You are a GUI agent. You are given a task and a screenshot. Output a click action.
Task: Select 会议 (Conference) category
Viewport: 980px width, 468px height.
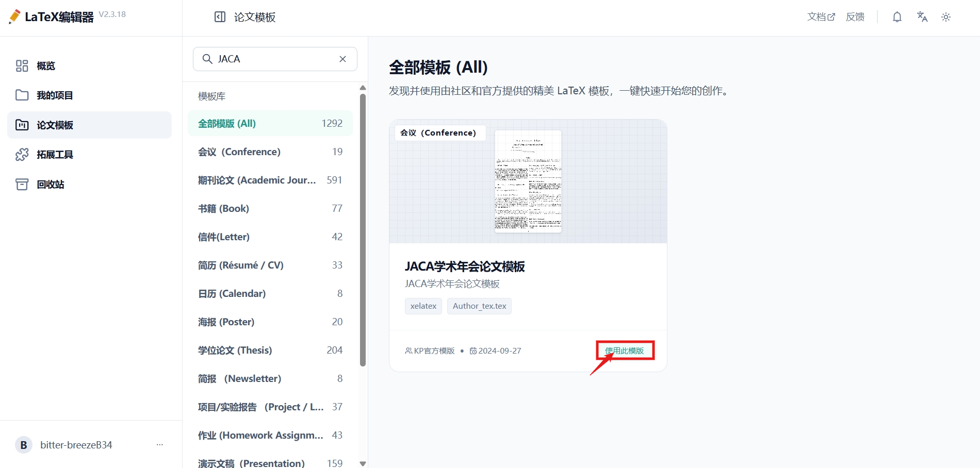point(270,152)
